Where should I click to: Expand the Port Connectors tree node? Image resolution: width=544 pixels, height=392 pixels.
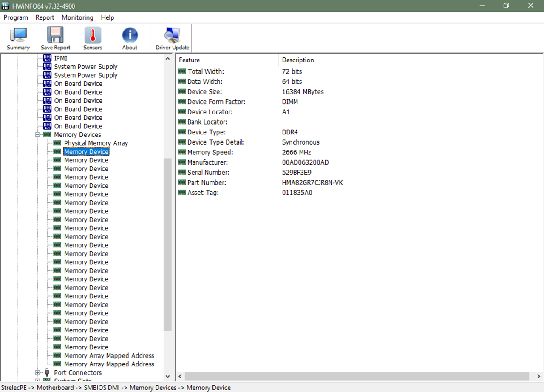[x=37, y=373]
